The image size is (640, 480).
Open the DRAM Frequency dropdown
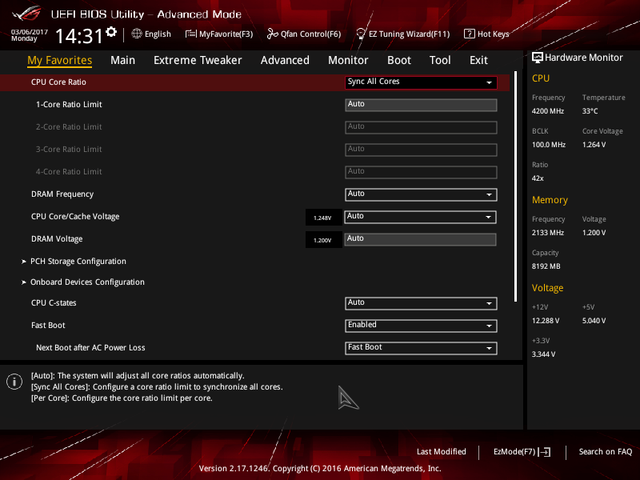(421, 194)
